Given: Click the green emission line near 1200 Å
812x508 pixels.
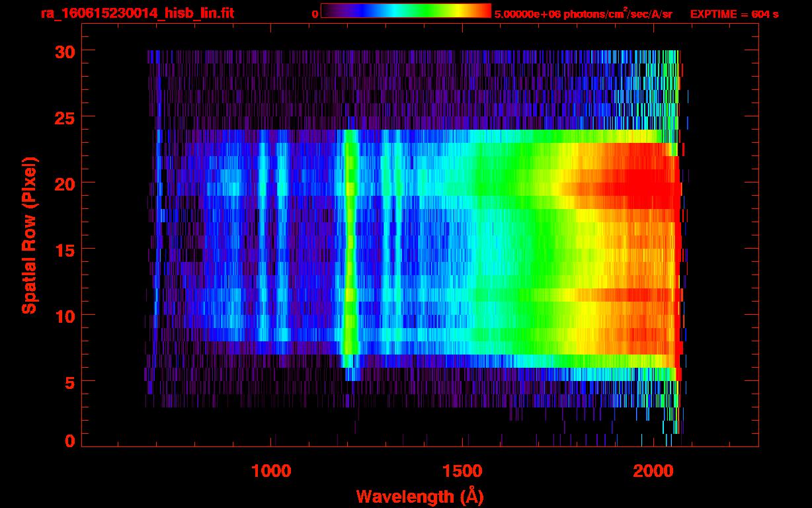Looking at the screenshot, I should (x=350, y=251).
